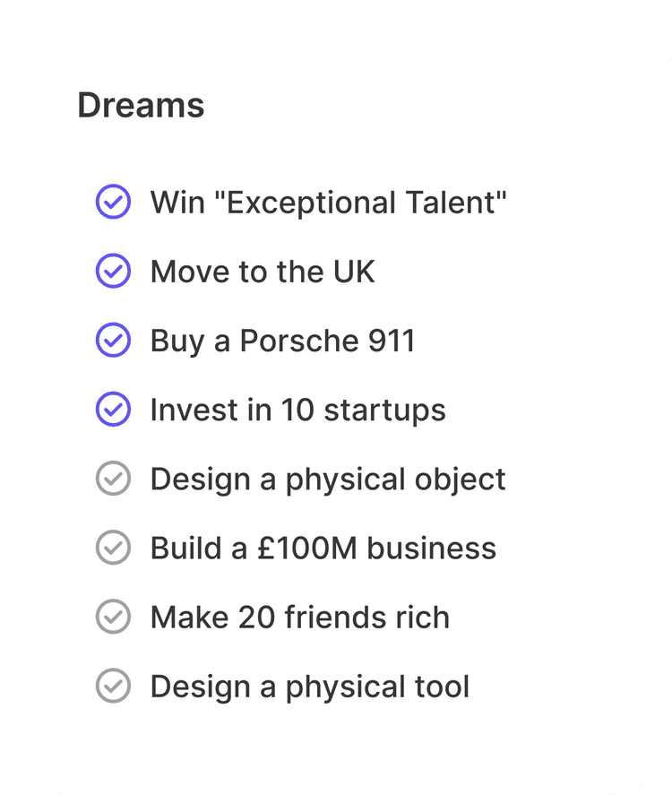Screen dimensions: 672x795
Task: Select the Win "Exceptional Talent" text
Action: pyautogui.click(x=328, y=203)
